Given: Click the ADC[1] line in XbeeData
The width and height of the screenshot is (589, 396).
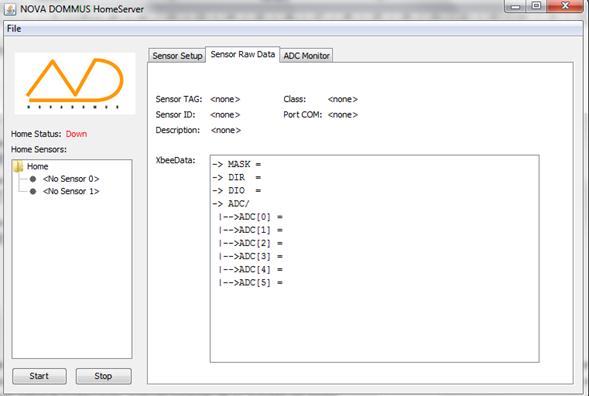Looking at the screenshot, I should [x=251, y=230].
